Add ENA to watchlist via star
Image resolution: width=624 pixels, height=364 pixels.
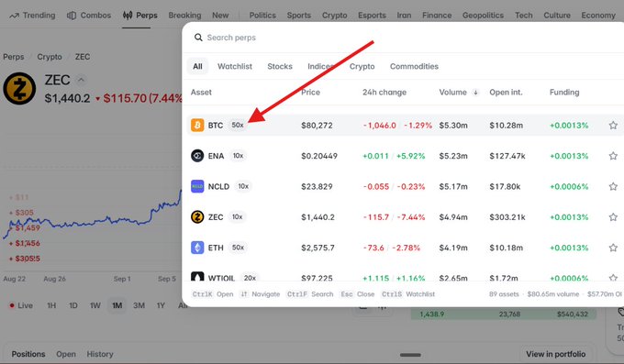[x=613, y=156]
